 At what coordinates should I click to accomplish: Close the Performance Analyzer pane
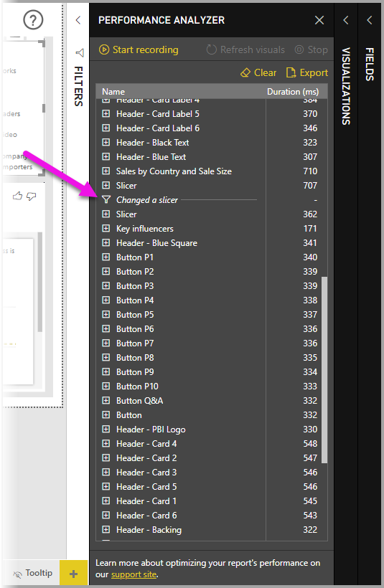tap(319, 20)
